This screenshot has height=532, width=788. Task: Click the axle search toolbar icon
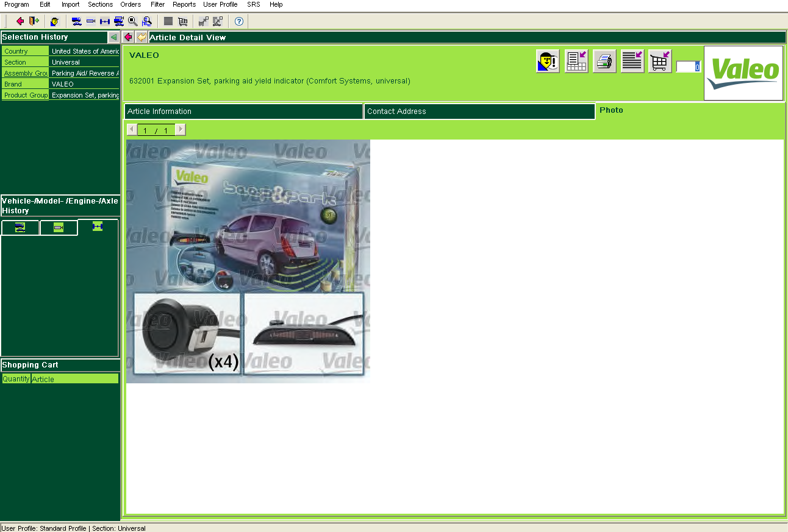pos(104,21)
